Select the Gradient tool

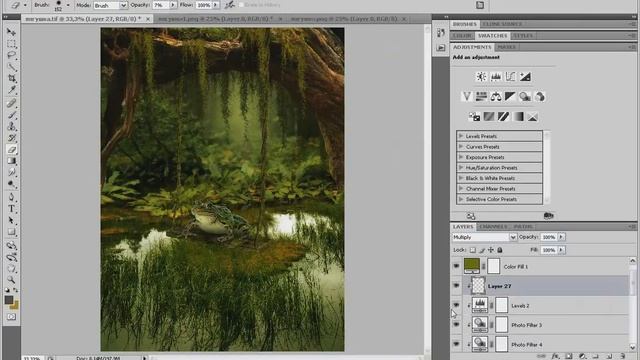(11, 161)
